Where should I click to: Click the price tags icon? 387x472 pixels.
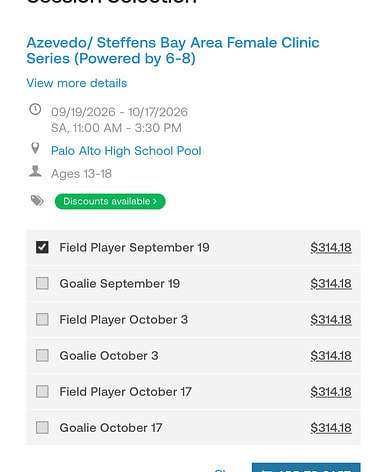(37, 201)
